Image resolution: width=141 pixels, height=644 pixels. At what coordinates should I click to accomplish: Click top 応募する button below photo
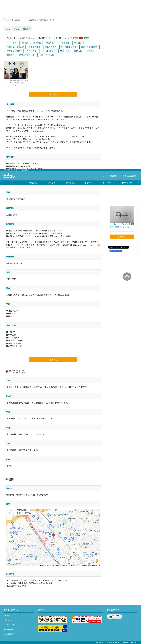coord(53,94)
